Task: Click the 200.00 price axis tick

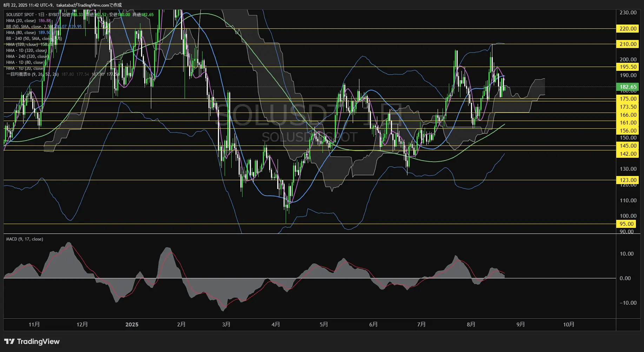Action: point(628,60)
